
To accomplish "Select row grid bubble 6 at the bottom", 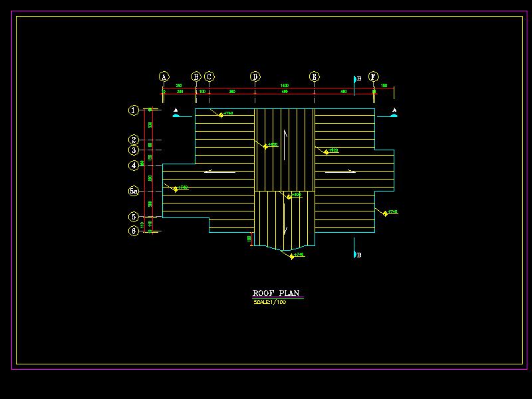I will (x=134, y=231).
